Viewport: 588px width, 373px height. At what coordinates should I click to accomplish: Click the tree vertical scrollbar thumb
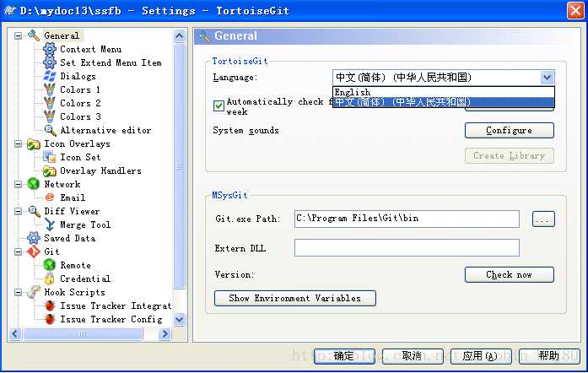180,166
